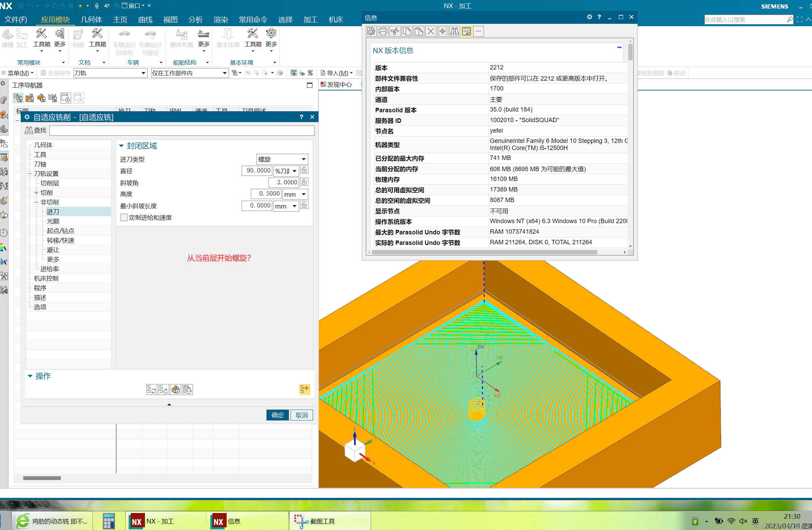Viewport: 812px width, 530px height.
Task: Select 起点/钻点 tree item
Action: coord(60,231)
